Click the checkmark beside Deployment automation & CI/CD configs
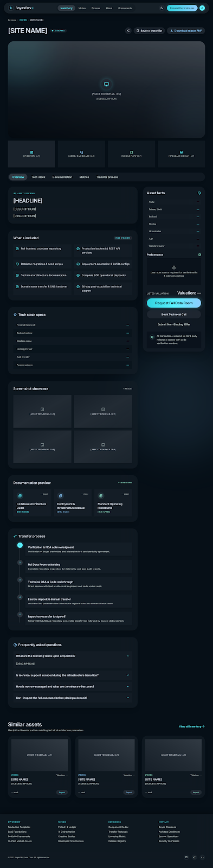Image resolution: width=213 pixels, height=868 pixels. pyautogui.click(x=78, y=264)
